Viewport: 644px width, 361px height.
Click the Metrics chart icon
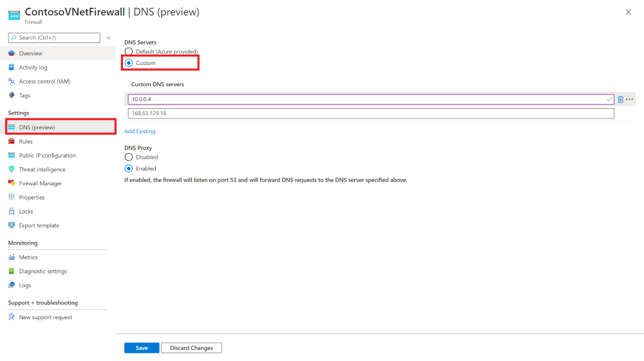pos(12,257)
